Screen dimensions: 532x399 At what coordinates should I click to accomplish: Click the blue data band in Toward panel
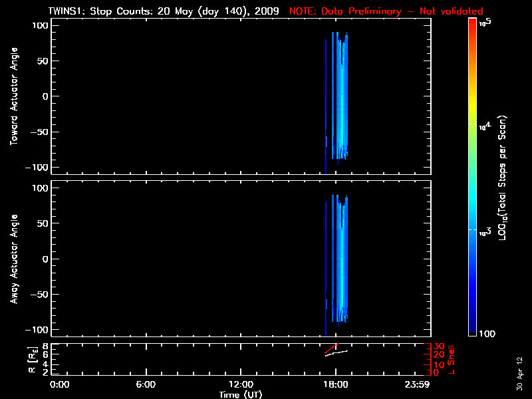[x=341, y=100]
